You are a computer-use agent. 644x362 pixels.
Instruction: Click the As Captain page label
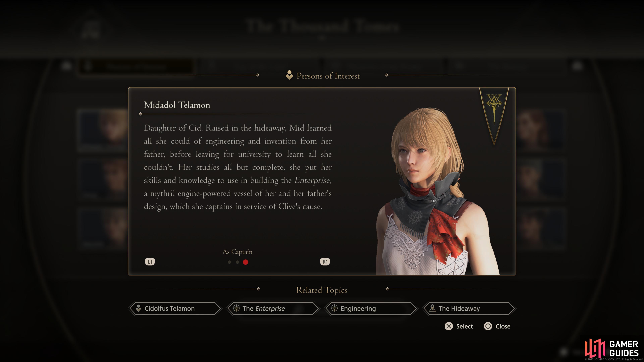(237, 252)
